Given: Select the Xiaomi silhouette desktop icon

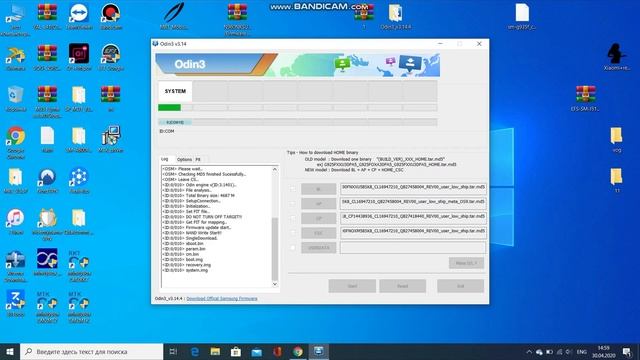Looking at the screenshot, I should (x=616, y=56).
